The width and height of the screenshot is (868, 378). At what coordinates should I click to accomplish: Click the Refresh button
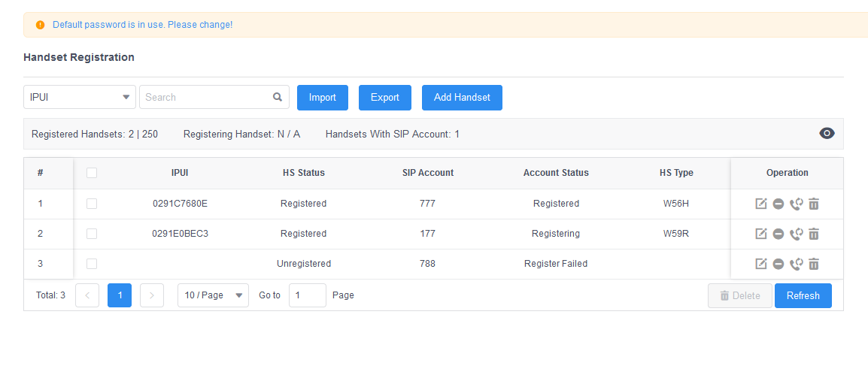[x=803, y=295]
